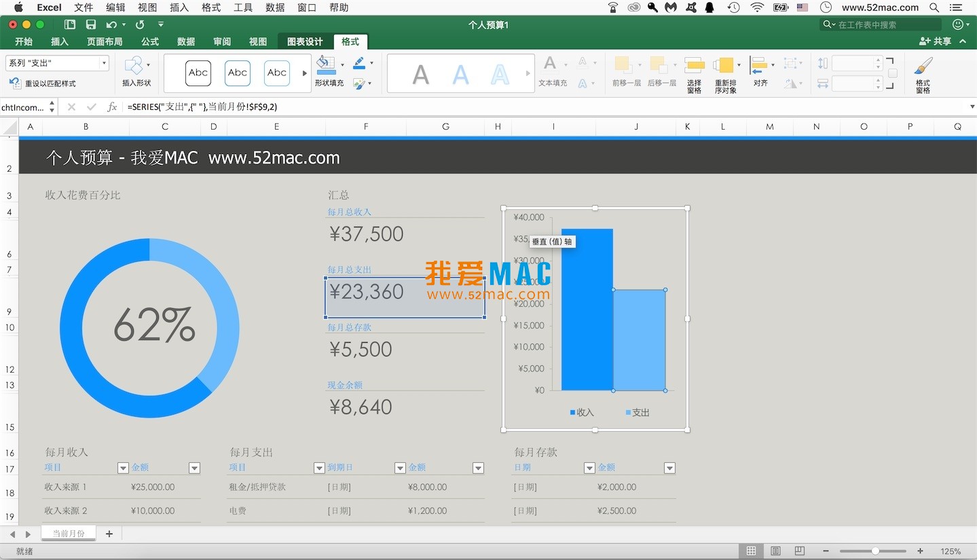Viewport: 977px width, 560px height.
Task: Click the sidebar layout icon in title bar
Action: coord(70,24)
